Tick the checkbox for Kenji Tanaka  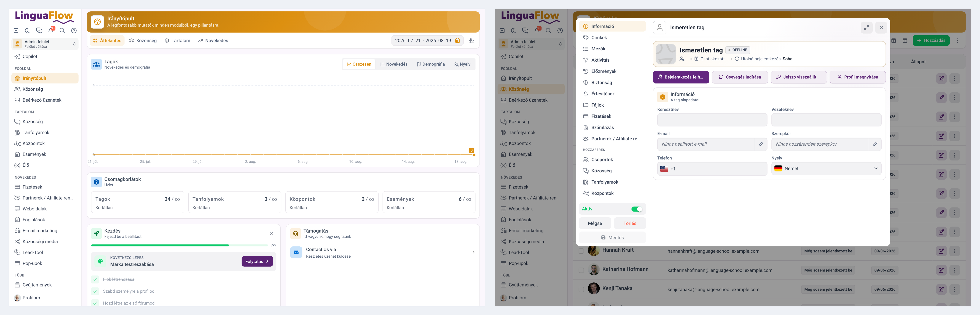581,290
